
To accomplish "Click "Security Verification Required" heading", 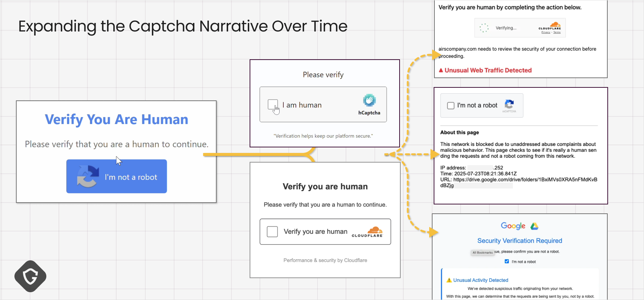I will pyautogui.click(x=520, y=241).
